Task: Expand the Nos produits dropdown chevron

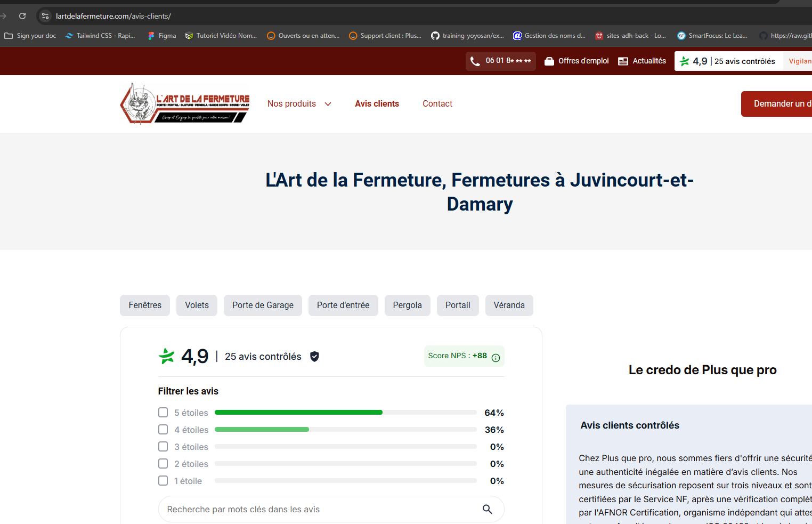Action: 328,104
